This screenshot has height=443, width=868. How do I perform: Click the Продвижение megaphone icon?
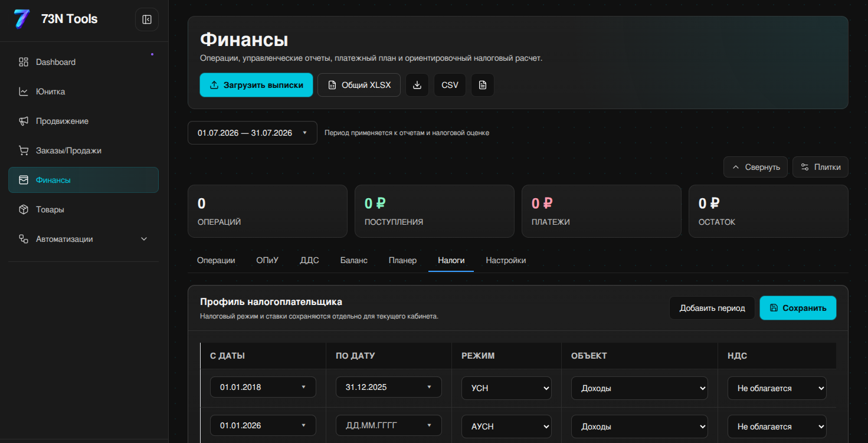24,121
